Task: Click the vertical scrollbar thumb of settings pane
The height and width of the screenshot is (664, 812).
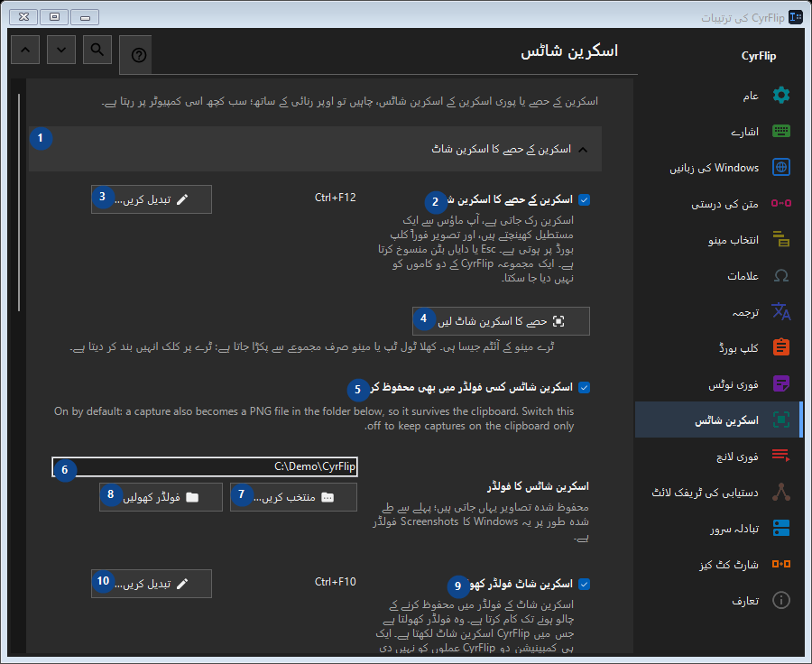Action: coord(19,202)
